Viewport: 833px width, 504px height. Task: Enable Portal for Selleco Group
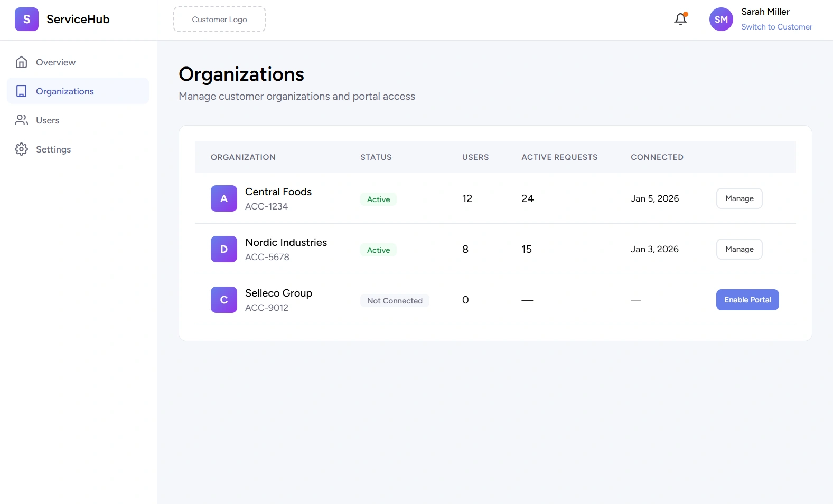[x=747, y=300]
